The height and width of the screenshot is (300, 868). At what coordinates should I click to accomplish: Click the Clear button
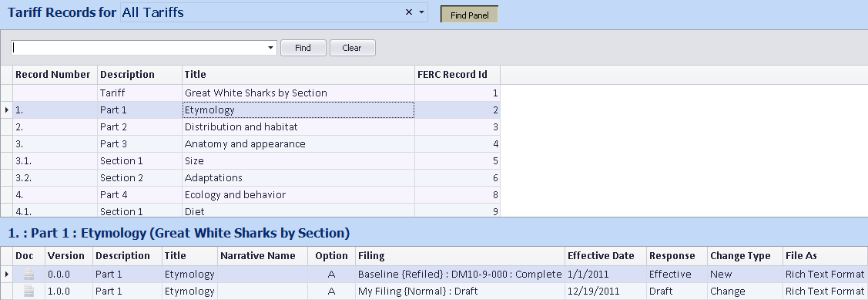[x=352, y=48]
